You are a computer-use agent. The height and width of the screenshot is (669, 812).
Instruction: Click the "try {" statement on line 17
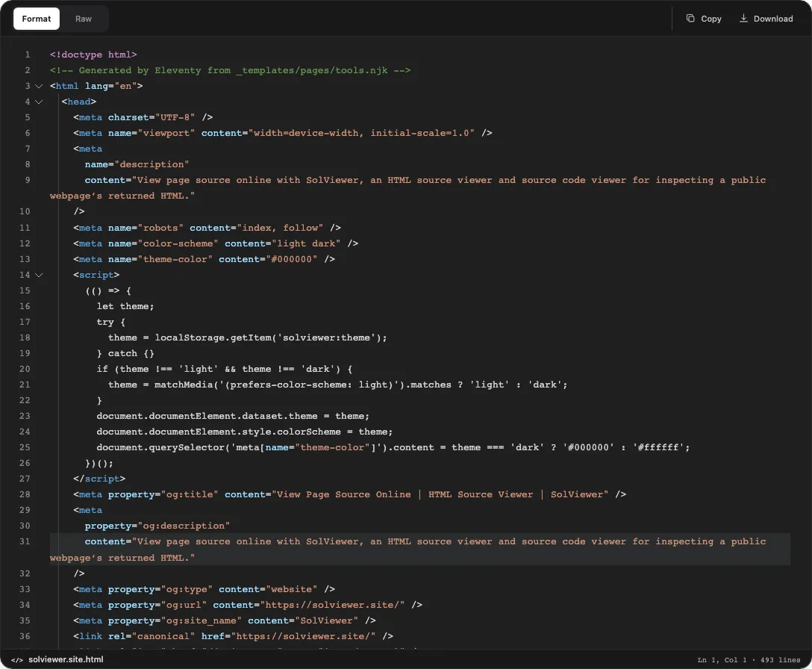pyautogui.click(x=110, y=322)
